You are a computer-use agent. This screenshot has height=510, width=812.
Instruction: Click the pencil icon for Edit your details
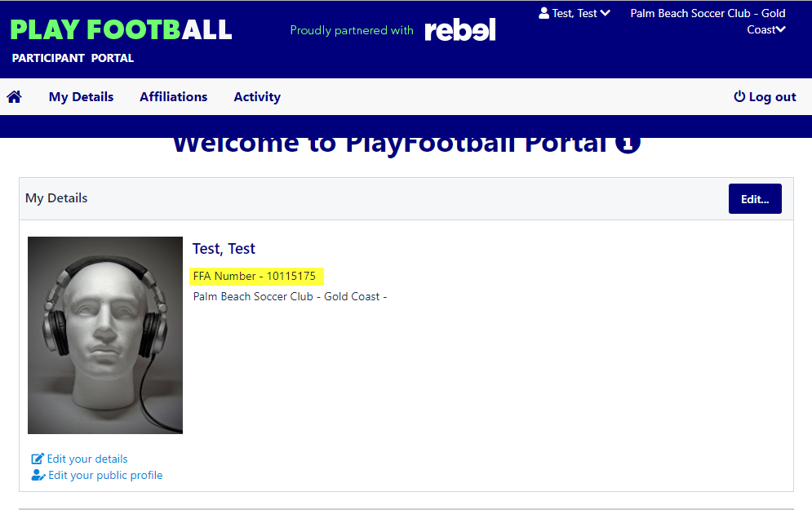coord(38,459)
